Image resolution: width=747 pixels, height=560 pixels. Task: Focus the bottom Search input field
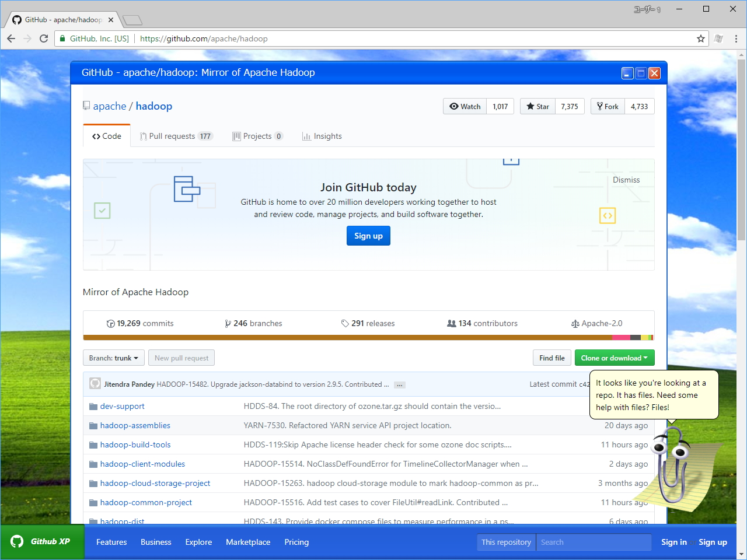[594, 542]
